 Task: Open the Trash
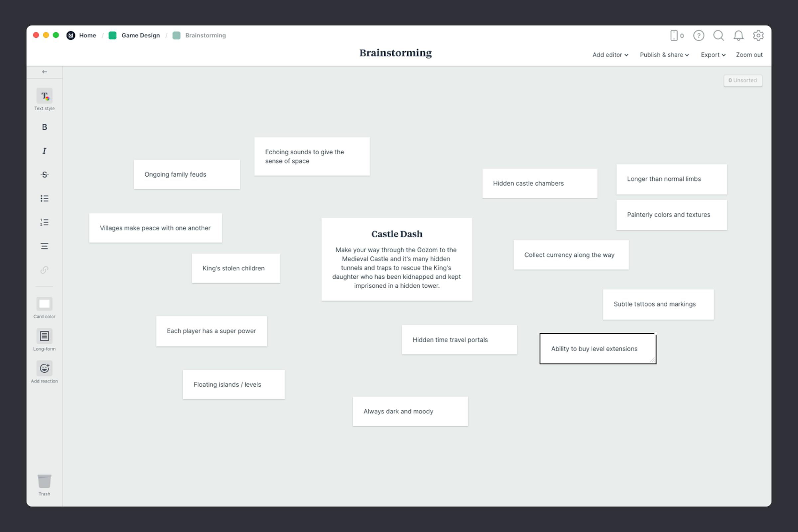(44, 483)
